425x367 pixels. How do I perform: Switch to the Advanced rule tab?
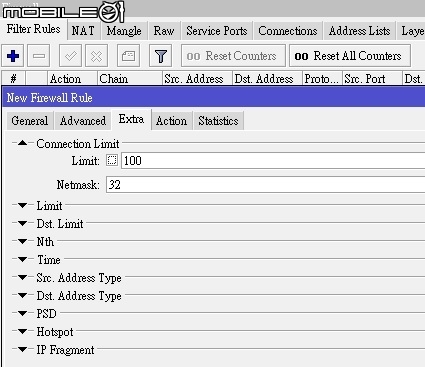pyautogui.click(x=83, y=121)
